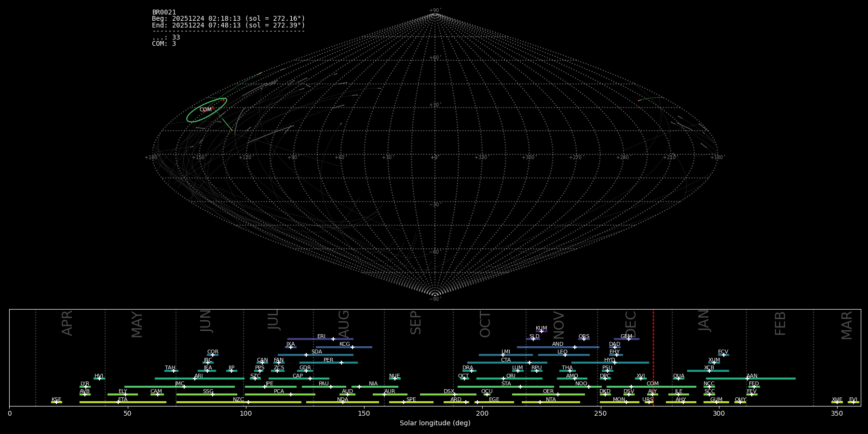This screenshot has height=434, width=868.
Task: Select the red dashed current-date line
Action: (x=653, y=357)
